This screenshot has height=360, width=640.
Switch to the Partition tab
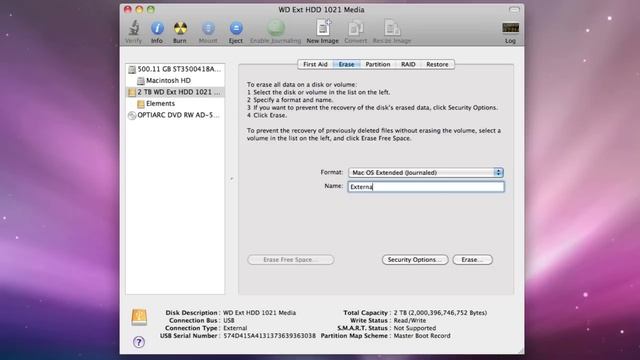(378, 64)
